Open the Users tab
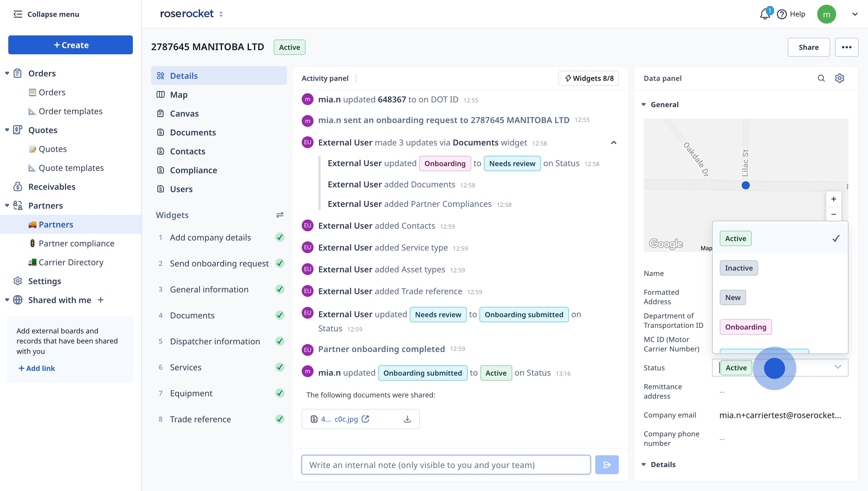Image resolution: width=868 pixels, height=491 pixels. click(219, 189)
